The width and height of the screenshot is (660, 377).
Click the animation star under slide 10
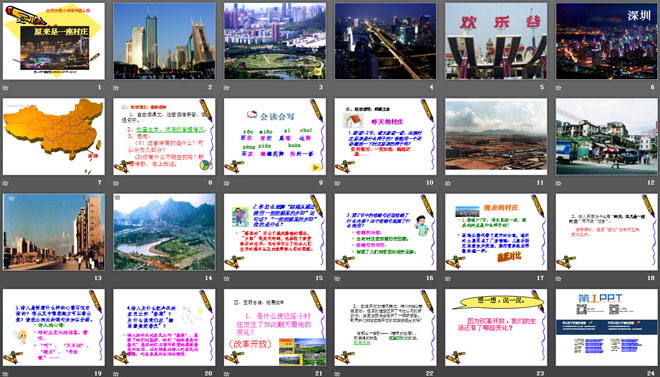tap(337, 183)
